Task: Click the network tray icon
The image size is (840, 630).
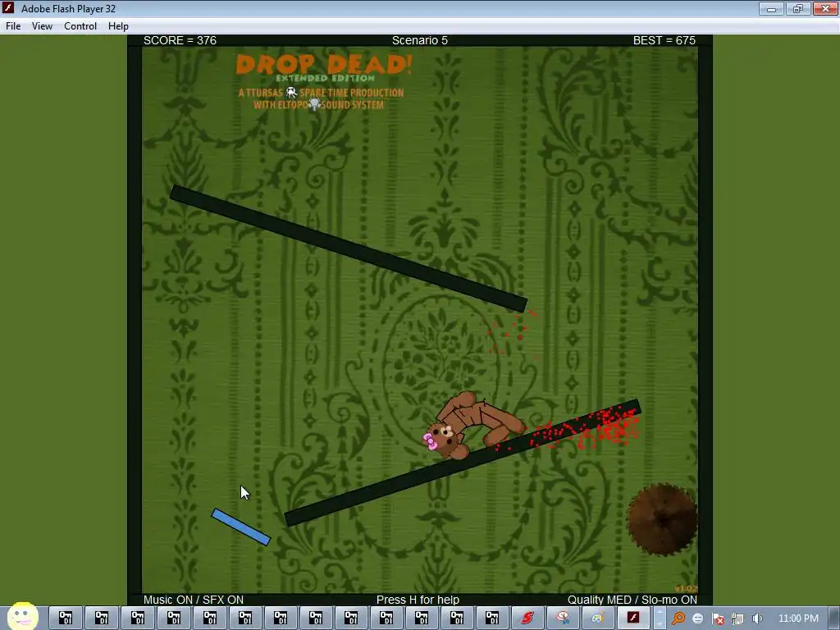Action: [737, 619]
